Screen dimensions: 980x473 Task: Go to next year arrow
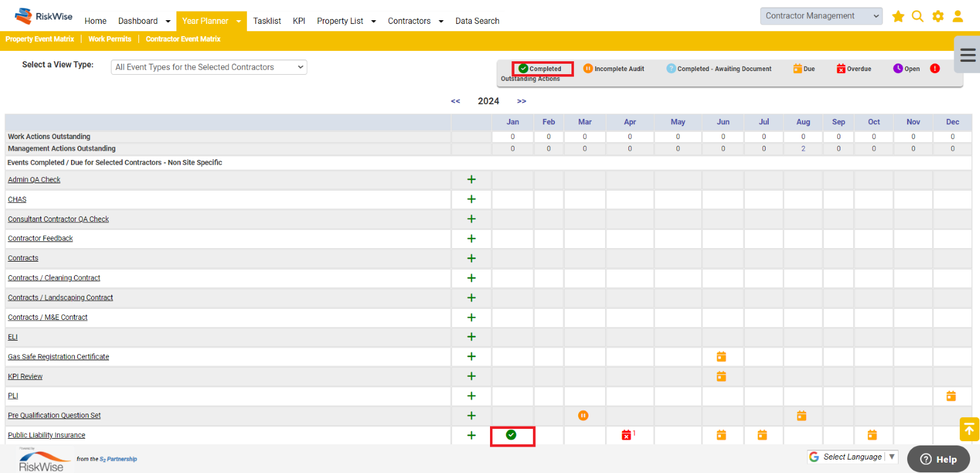[522, 101]
